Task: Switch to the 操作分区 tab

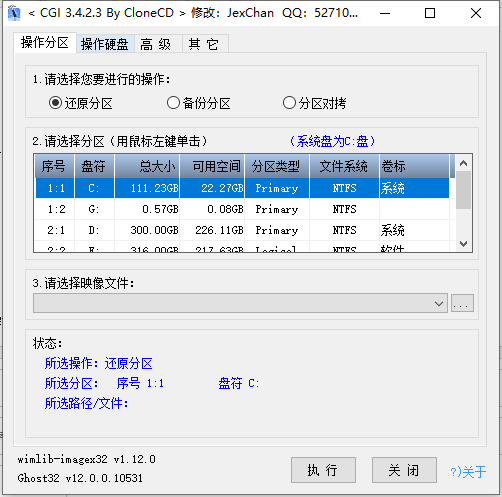Action: tap(45, 43)
